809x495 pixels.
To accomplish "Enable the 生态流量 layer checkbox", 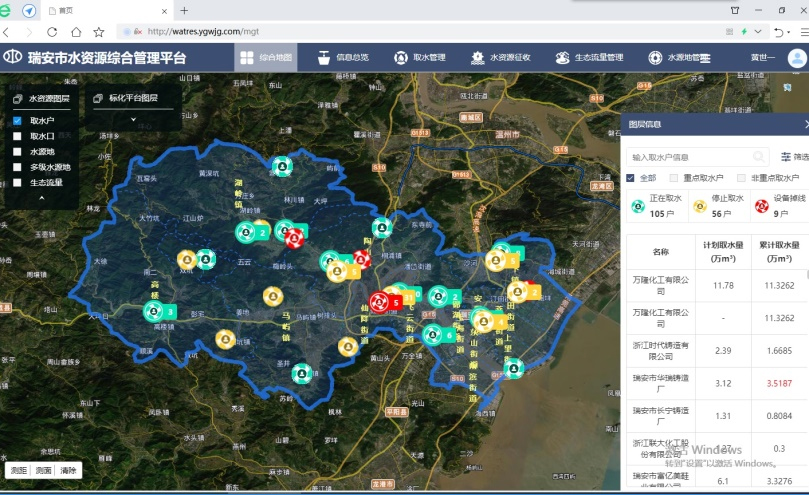I will pos(17,182).
